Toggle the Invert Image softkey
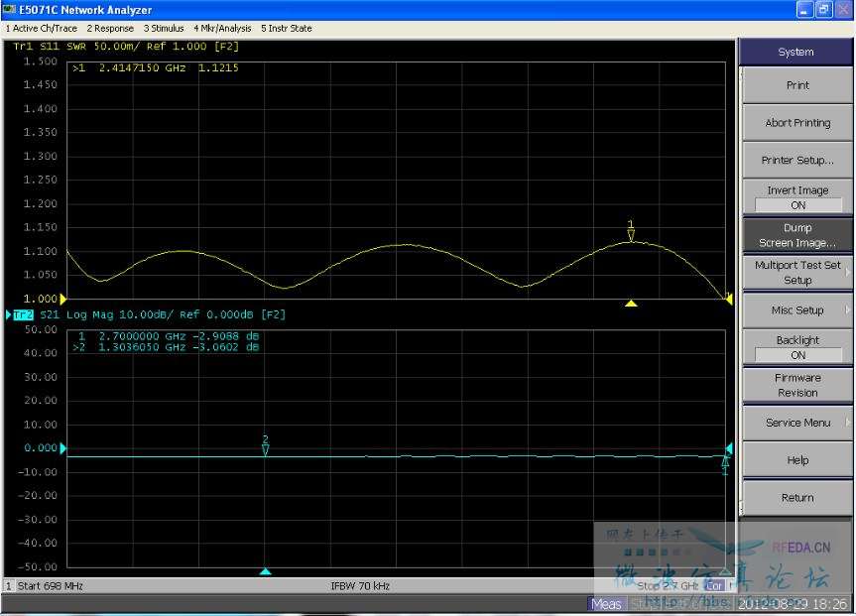 point(797,197)
